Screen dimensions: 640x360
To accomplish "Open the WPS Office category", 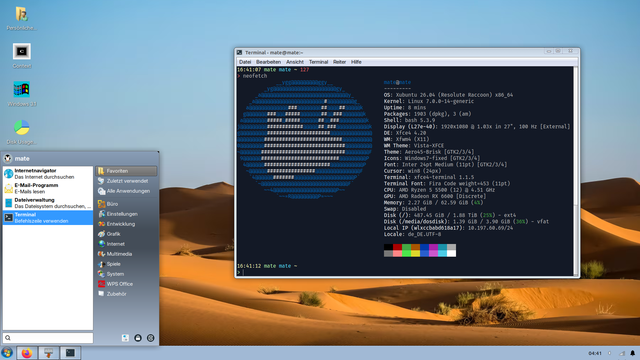I will 126,284.
